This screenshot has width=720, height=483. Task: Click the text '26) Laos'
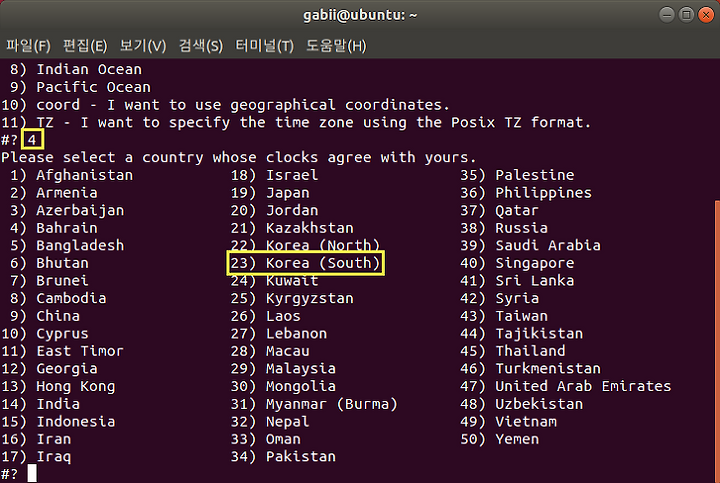click(x=266, y=316)
